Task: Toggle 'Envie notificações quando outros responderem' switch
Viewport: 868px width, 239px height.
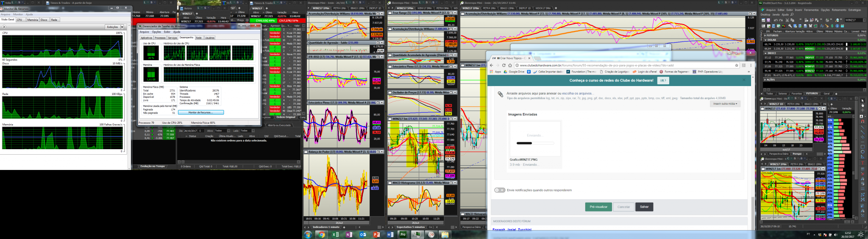Action: coord(500,190)
